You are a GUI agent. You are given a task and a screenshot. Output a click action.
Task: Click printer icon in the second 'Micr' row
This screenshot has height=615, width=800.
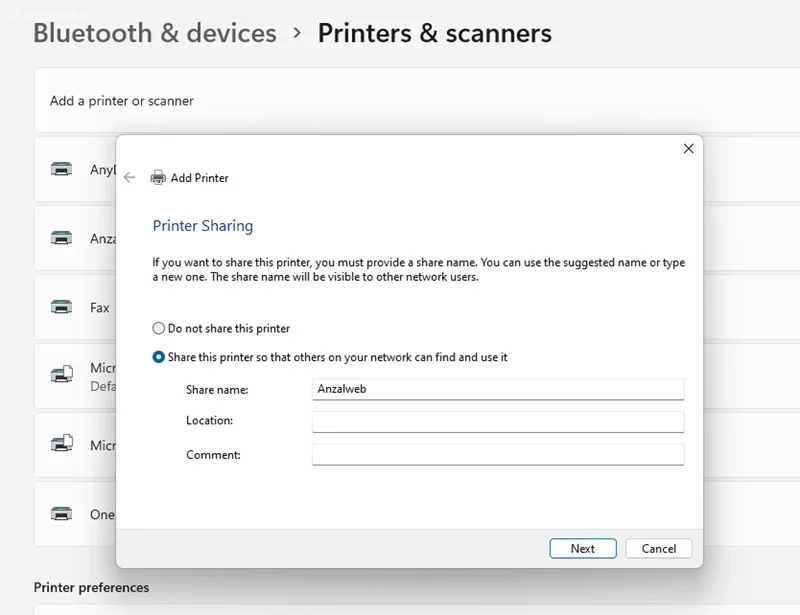62,442
